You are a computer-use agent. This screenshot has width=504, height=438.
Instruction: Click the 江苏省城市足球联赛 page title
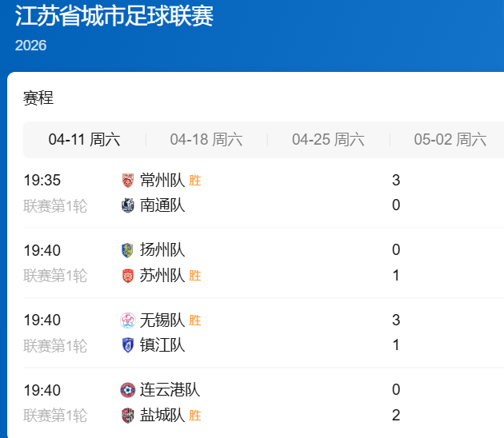pyautogui.click(x=114, y=15)
